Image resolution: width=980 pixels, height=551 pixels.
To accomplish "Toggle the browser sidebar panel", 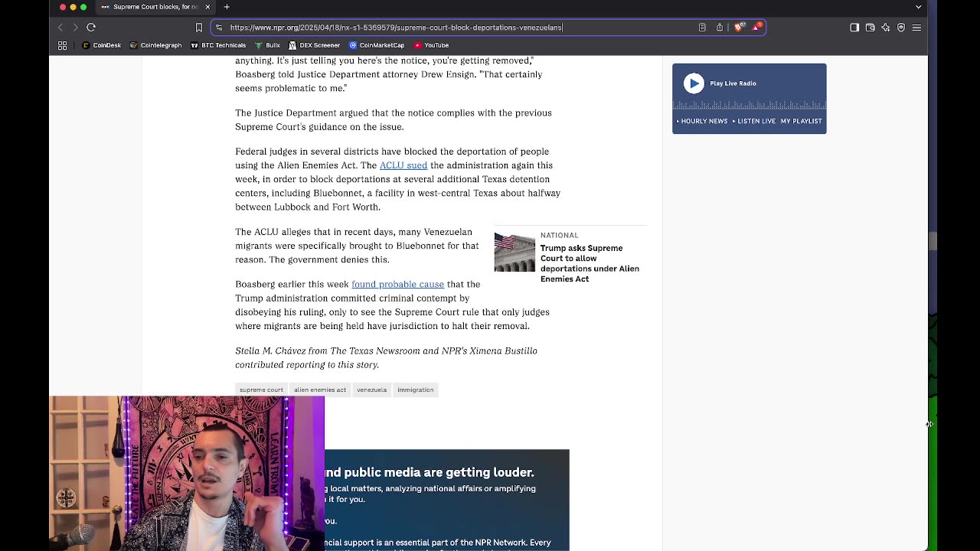I will point(854,28).
